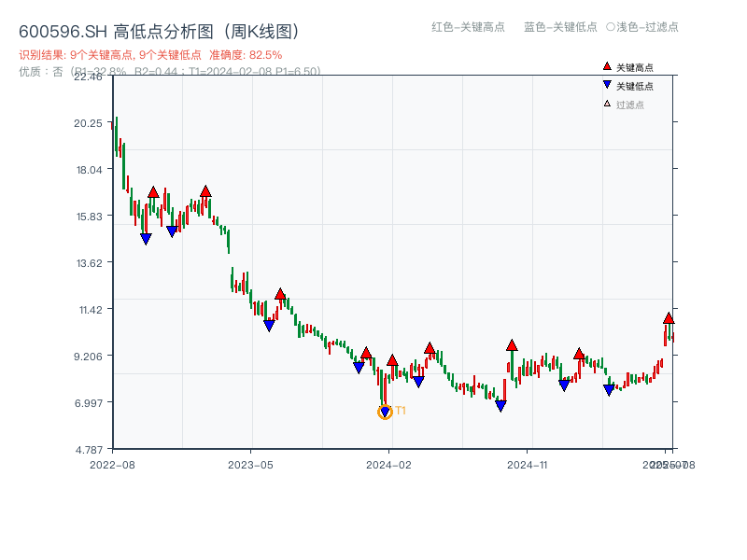Click the 2022-08 x-axis date label
Screen dimensions: 747x560
(112, 464)
